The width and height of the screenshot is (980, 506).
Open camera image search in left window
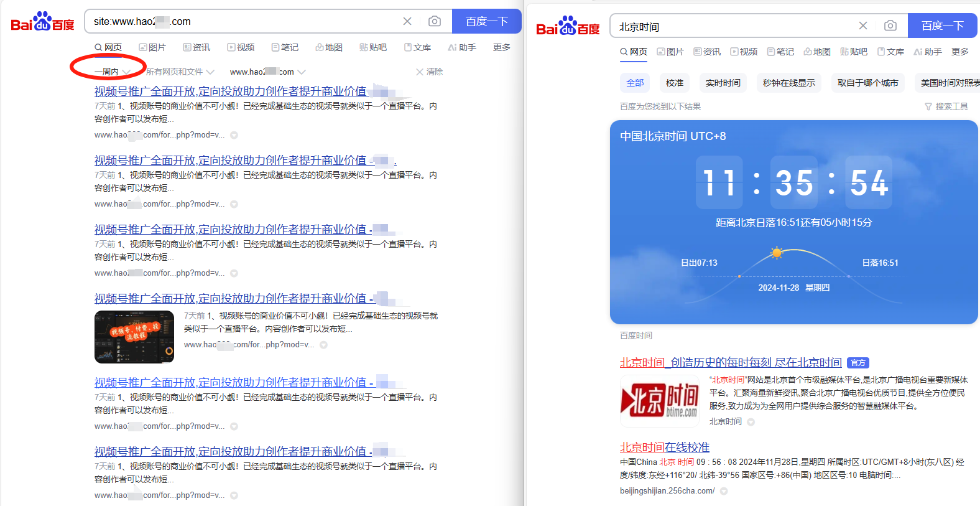(x=435, y=21)
